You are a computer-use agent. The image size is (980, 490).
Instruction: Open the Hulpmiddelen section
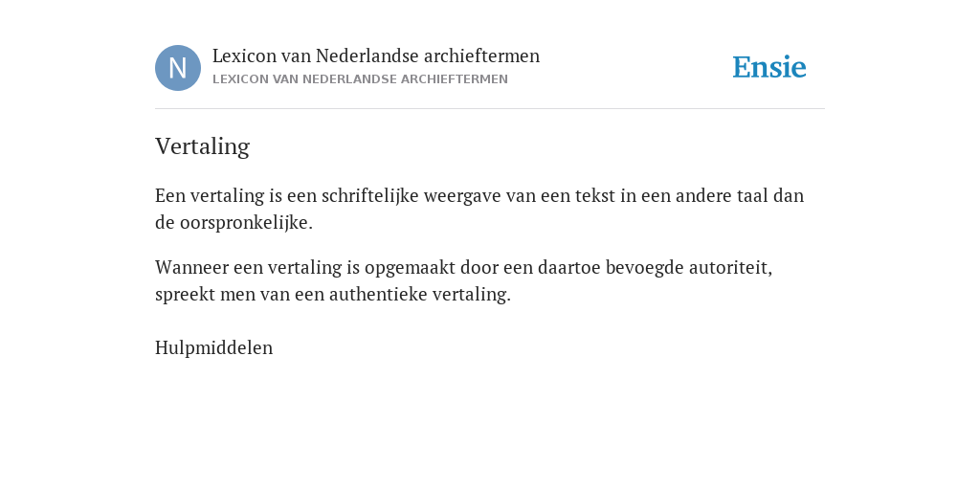click(213, 347)
